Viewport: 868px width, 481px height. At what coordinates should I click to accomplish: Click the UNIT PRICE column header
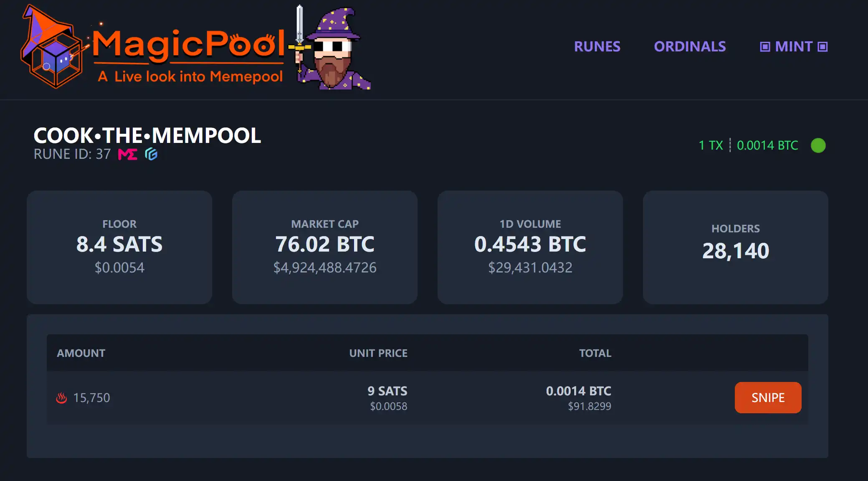point(378,353)
